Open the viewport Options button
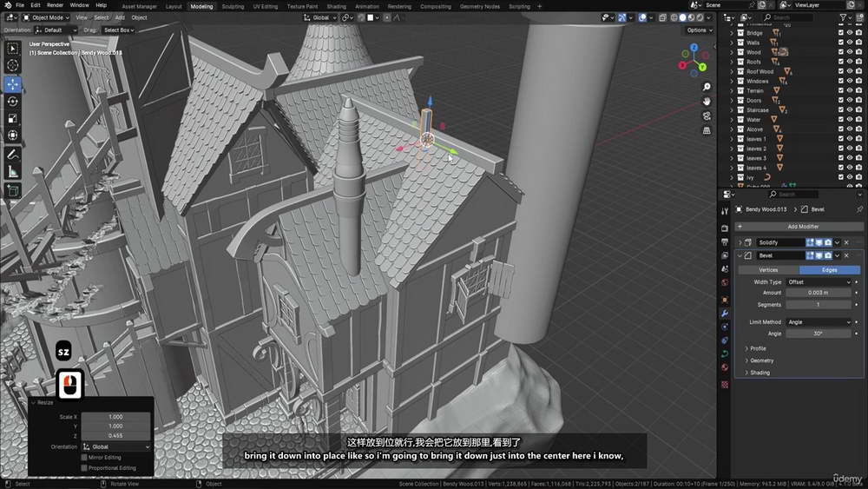 (700, 30)
